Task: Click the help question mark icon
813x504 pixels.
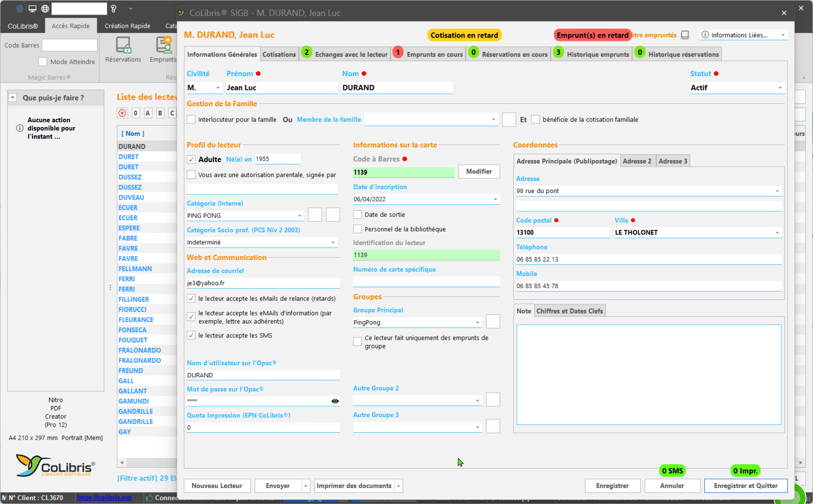Action: point(114,9)
